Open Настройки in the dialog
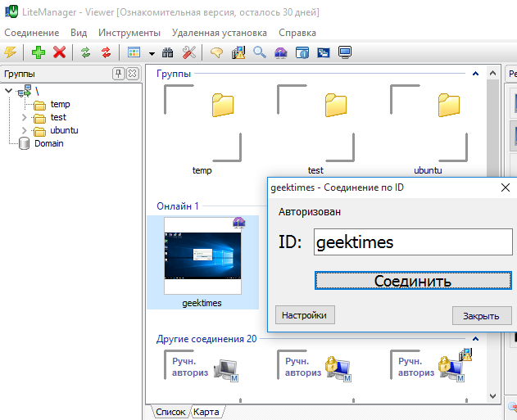The image size is (517, 420). point(305,315)
